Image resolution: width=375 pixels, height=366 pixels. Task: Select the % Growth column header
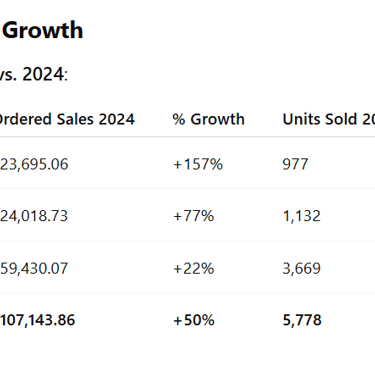(x=208, y=119)
